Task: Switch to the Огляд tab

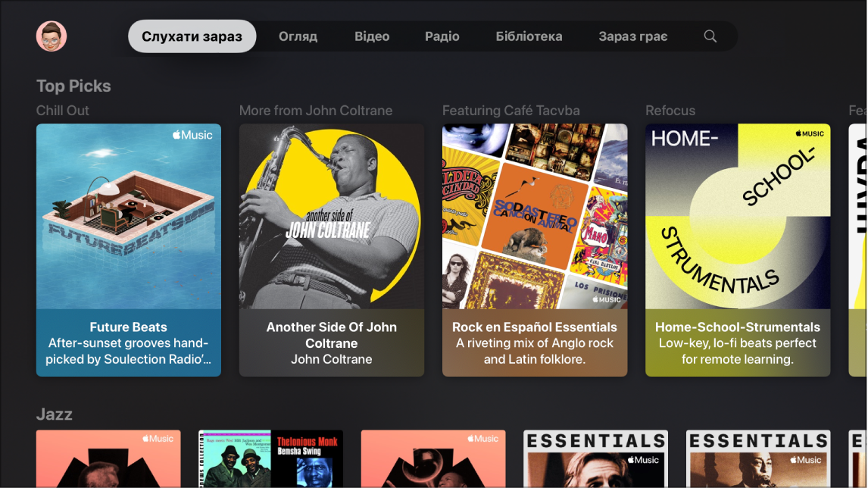Action: click(298, 36)
